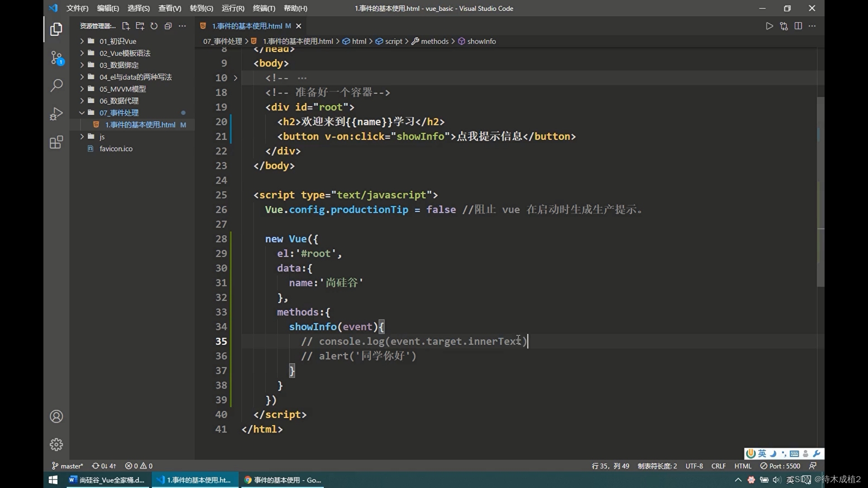Screen dimensions: 868x488
Task: Open errors and warnings count
Action: (x=139, y=466)
